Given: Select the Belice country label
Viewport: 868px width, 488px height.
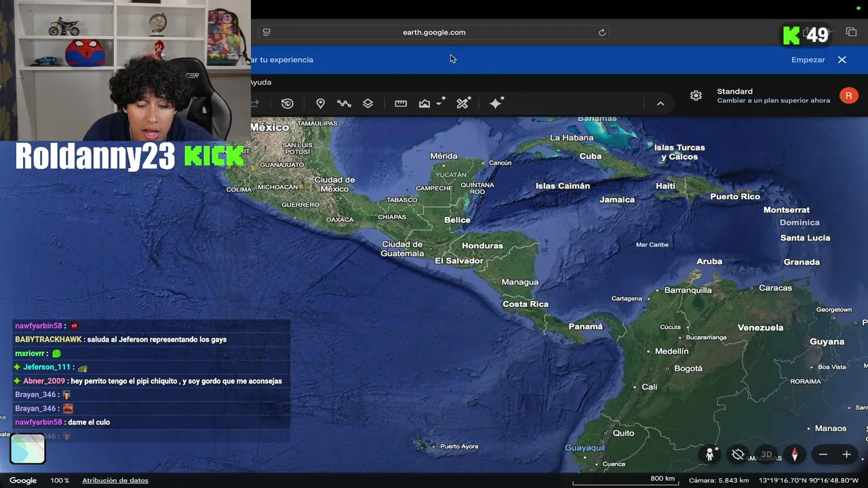Looking at the screenshot, I should (x=457, y=220).
